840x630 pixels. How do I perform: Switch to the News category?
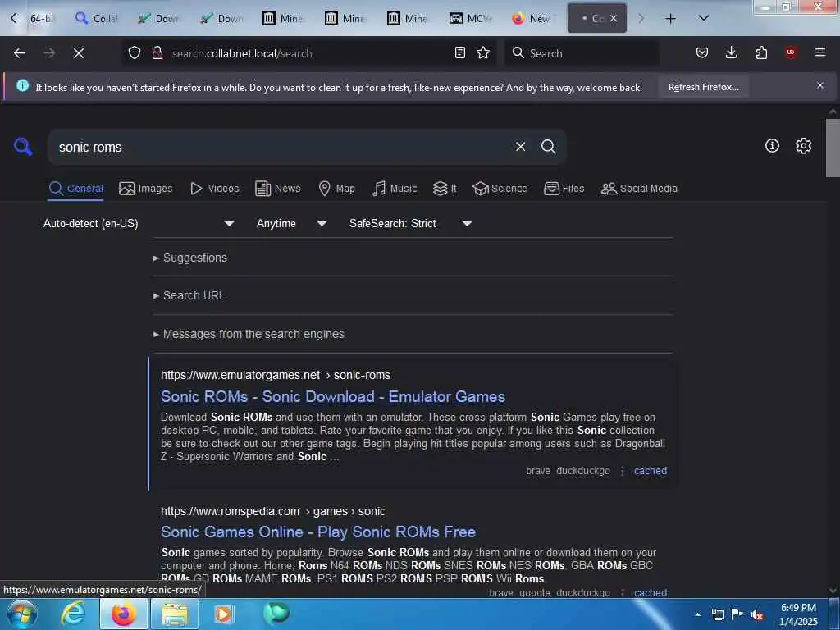(277, 189)
